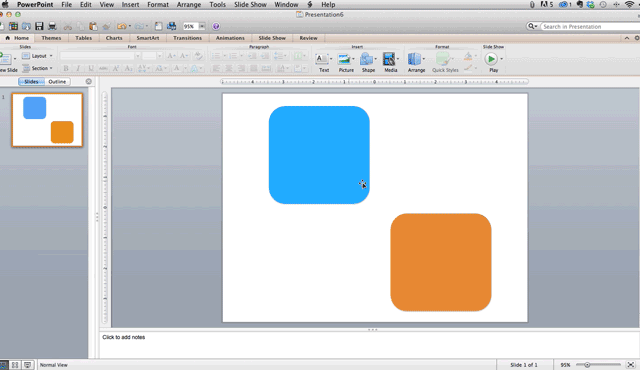640x370 pixels.
Task: Adjust the zoom slider in status bar
Action: (x=587, y=365)
